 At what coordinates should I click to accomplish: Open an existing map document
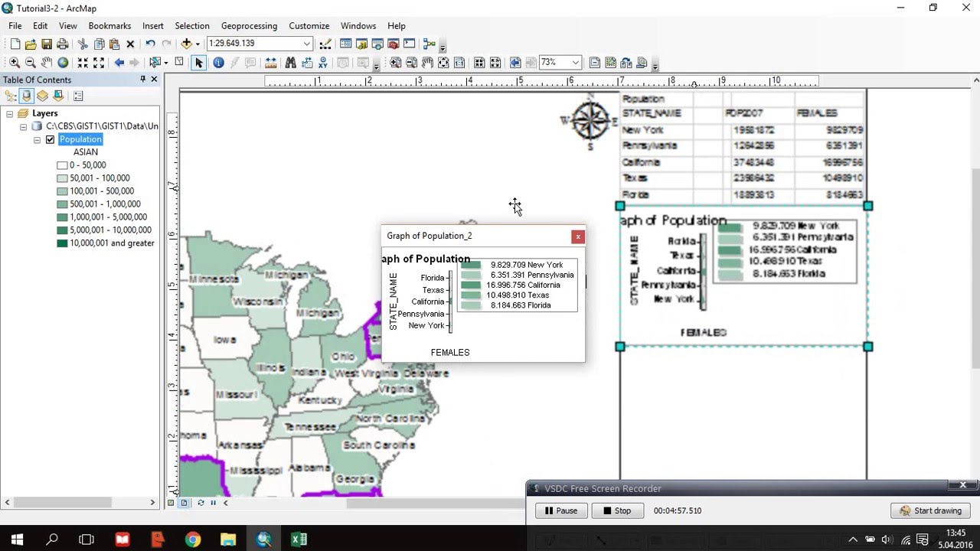pyautogui.click(x=31, y=44)
